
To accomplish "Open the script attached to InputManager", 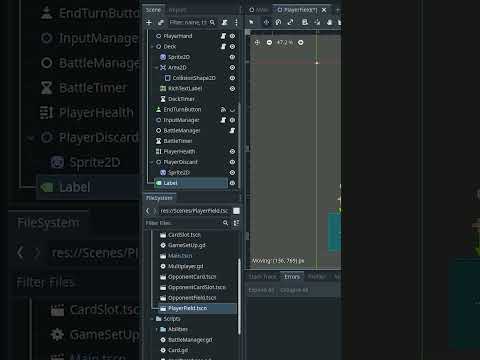I will click(x=223, y=120).
